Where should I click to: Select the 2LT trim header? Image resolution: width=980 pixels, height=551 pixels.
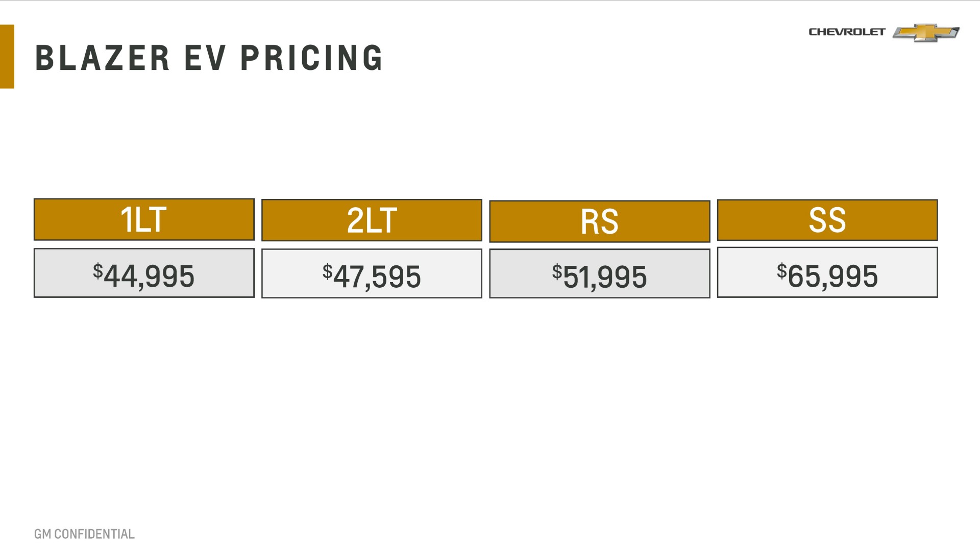pos(372,220)
